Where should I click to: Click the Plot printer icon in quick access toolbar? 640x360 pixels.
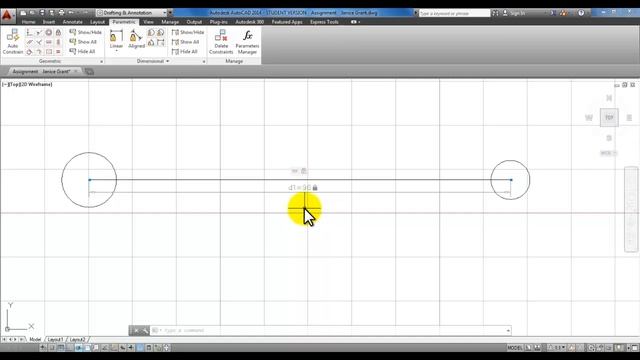click(61, 13)
